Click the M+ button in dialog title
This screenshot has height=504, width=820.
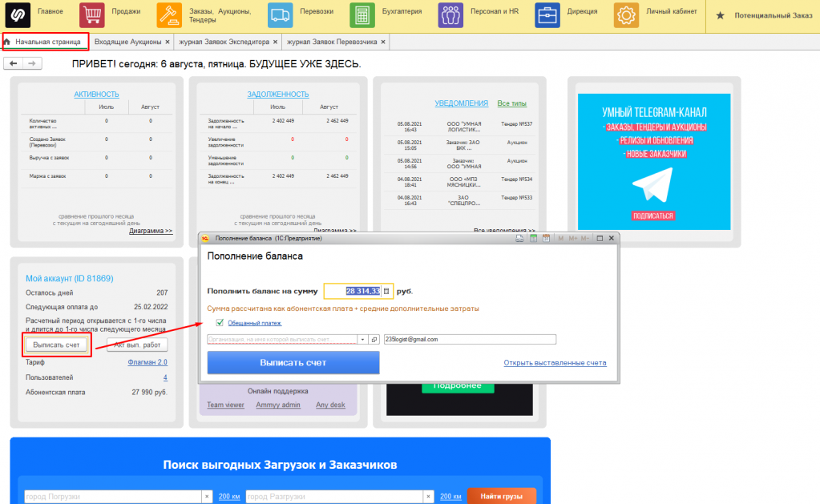[572, 239]
